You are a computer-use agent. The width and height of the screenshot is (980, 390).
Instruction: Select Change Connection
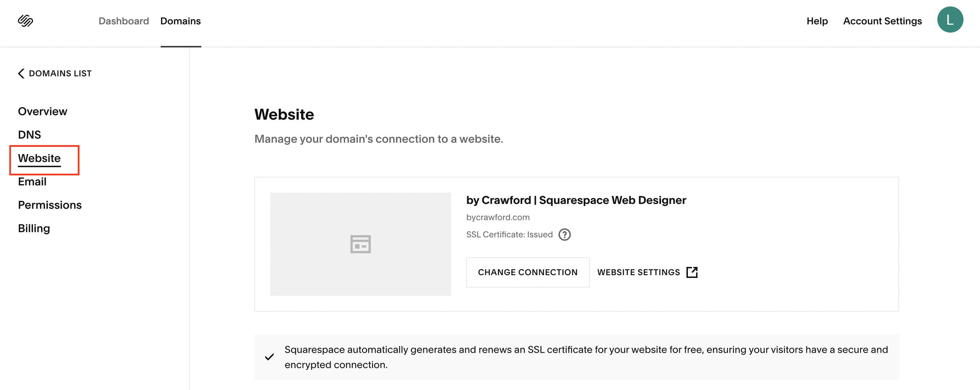(528, 272)
